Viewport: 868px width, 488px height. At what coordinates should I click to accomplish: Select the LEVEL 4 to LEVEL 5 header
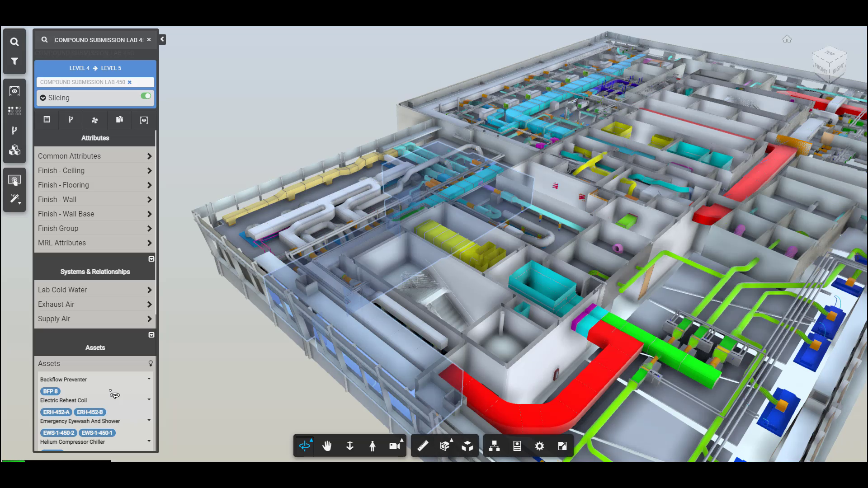click(x=95, y=68)
